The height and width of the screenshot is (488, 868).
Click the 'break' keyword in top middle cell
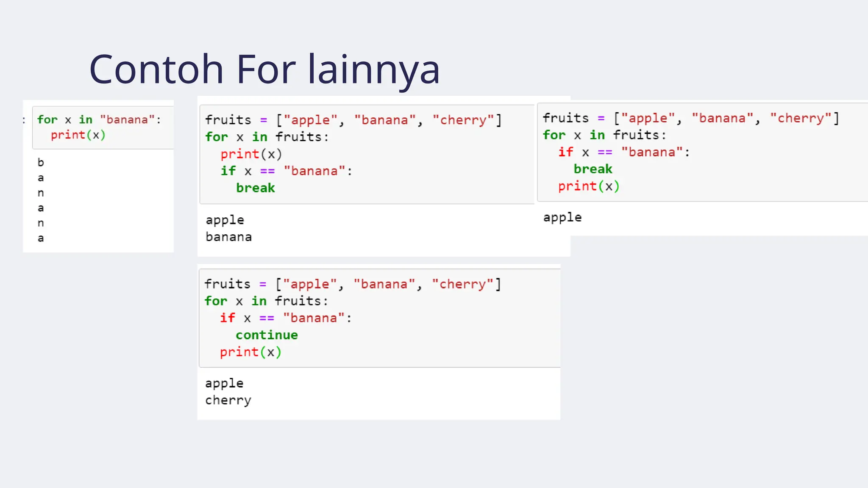click(x=256, y=188)
